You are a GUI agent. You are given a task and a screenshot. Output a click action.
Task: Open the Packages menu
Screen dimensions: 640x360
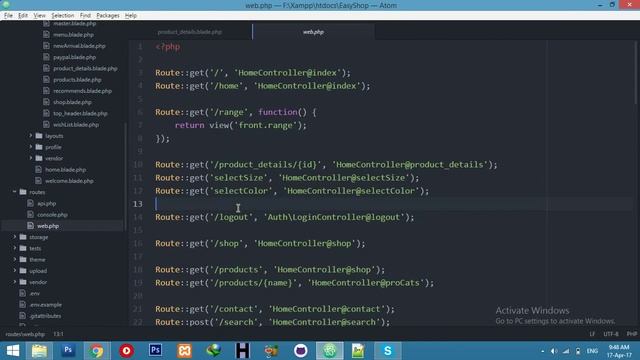[x=108, y=16]
